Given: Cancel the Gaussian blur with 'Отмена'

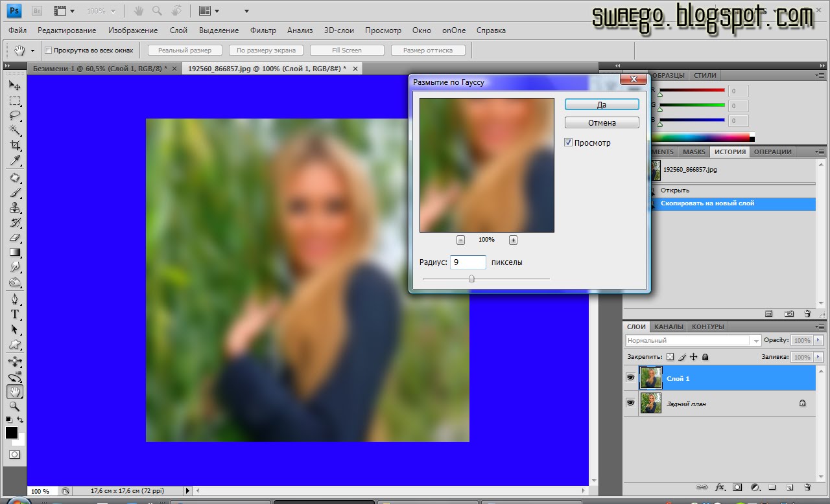Looking at the screenshot, I should pyautogui.click(x=602, y=122).
